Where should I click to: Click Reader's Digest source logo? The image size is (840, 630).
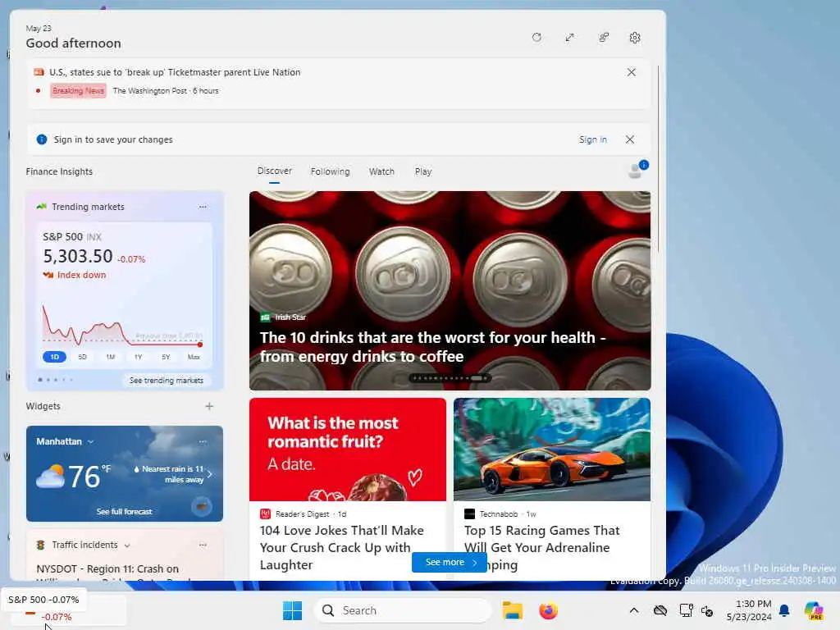(x=265, y=514)
